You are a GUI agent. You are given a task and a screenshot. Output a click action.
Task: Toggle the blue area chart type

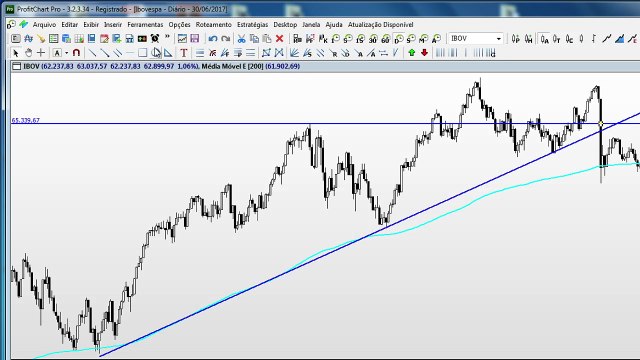(x=620, y=39)
